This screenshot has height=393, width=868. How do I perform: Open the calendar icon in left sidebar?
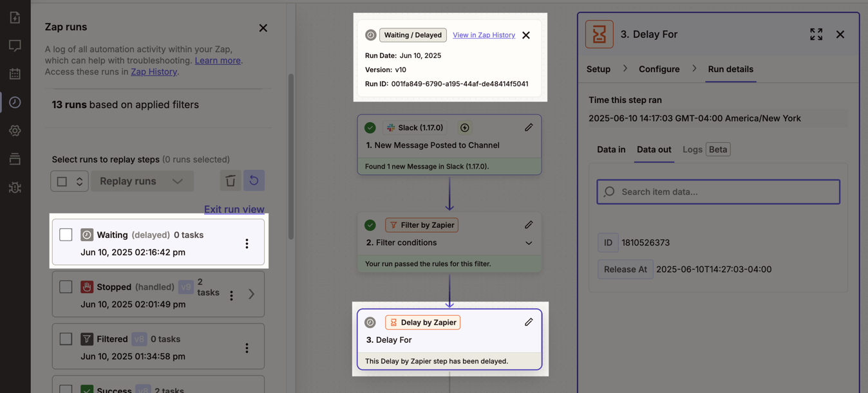(x=15, y=74)
